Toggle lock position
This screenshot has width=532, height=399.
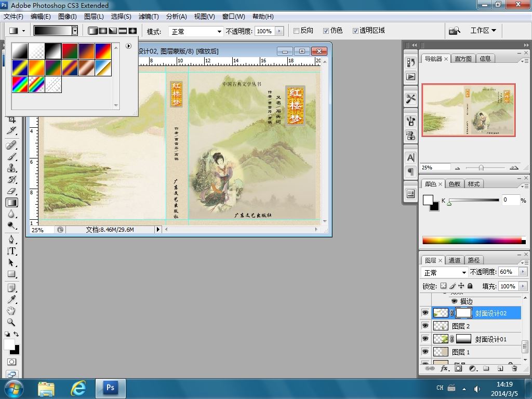click(x=461, y=286)
